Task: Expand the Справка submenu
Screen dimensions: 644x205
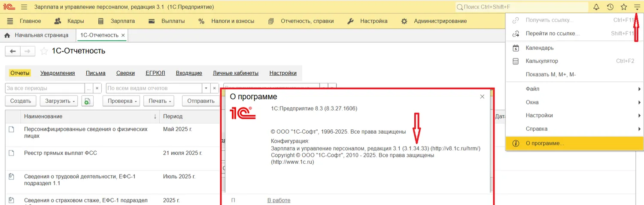Action: (536, 129)
